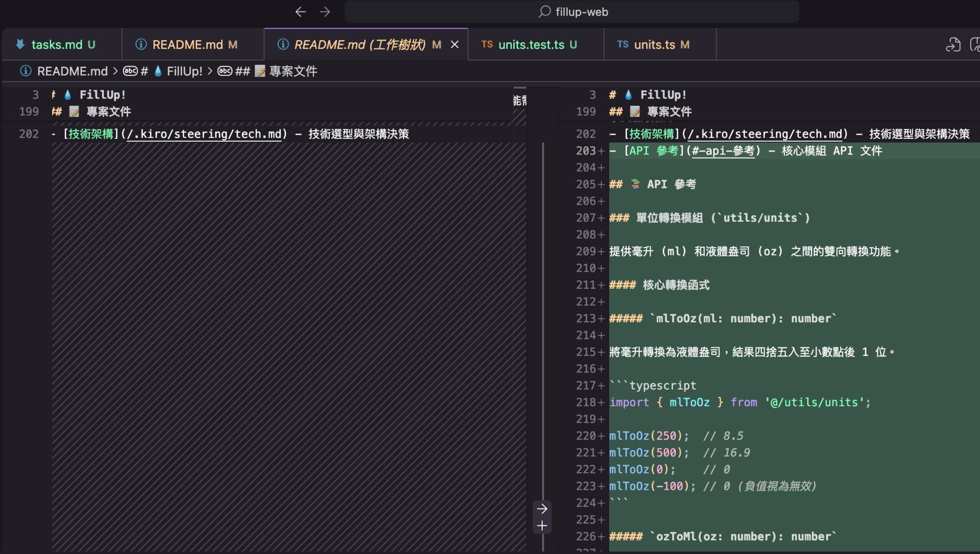Open the FillUp! breadcrumb symbol list
Viewport: 980px width, 554px height.
pyautogui.click(x=185, y=71)
